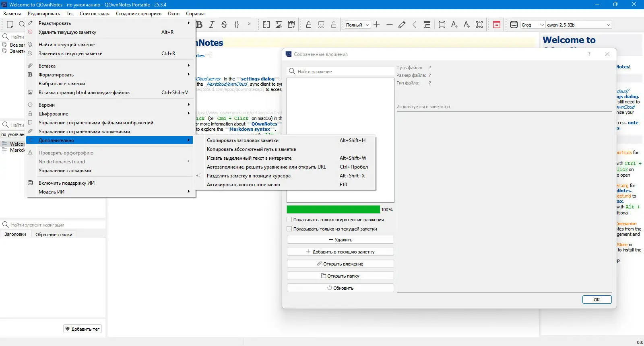Open the 'Полный' workspace dropdown
The image size is (644, 346).
coord(357,25)
